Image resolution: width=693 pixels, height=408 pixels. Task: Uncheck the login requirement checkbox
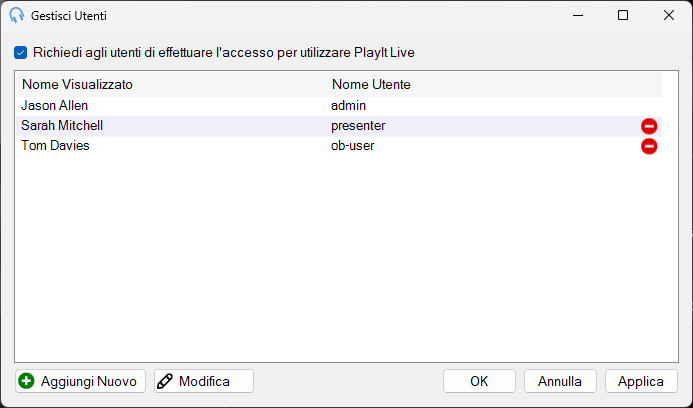[20, 53]
